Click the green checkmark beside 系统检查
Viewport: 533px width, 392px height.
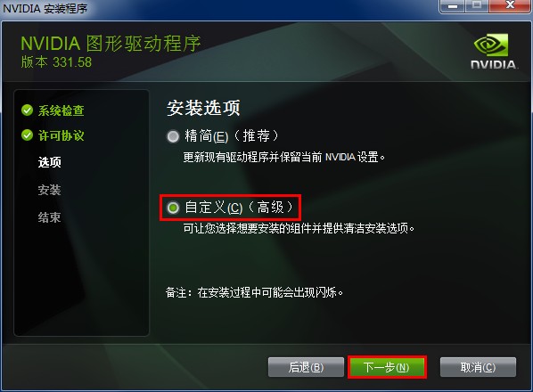27,110
